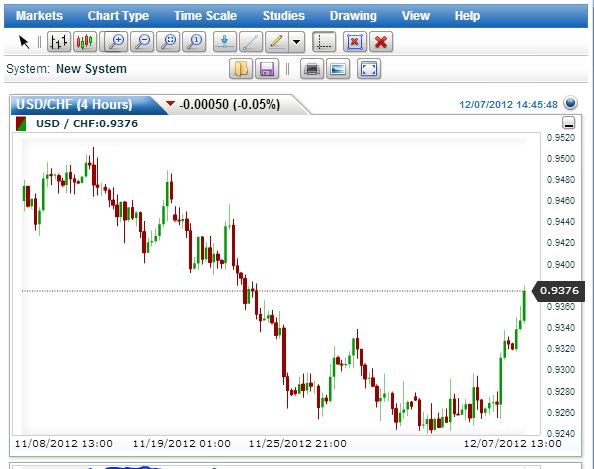Open a saved system folder icon
594x469 pixels.
coord(241,69)
